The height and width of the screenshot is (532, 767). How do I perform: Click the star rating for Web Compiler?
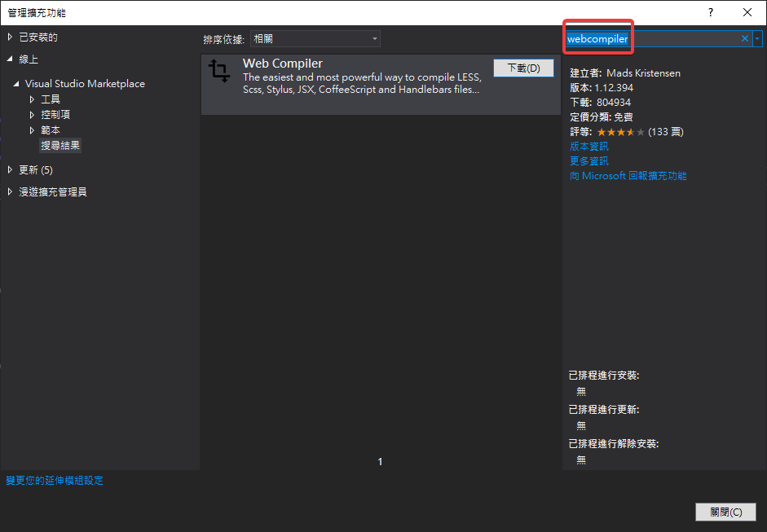coord(620,132)
